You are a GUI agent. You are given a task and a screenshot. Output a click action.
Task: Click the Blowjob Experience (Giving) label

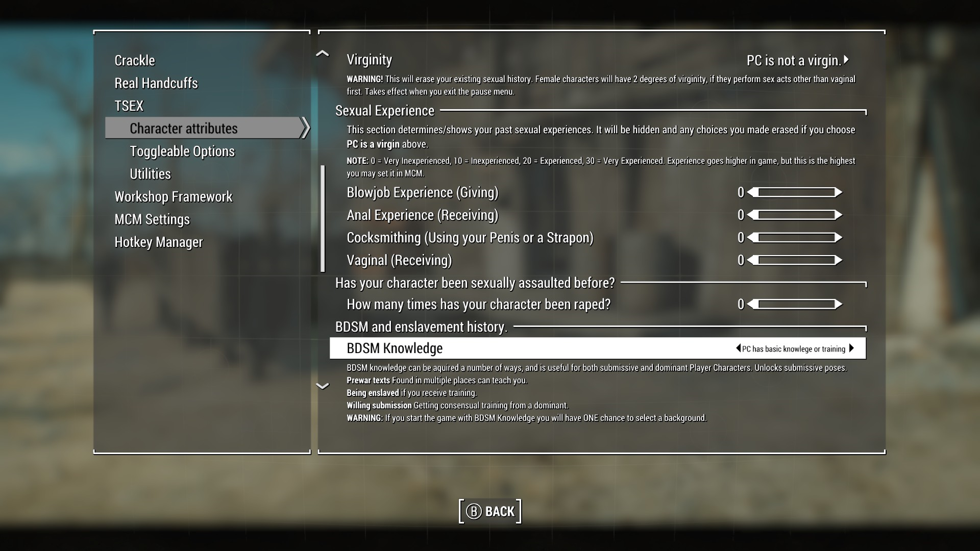pyautogui.click(x=422, y=192)
